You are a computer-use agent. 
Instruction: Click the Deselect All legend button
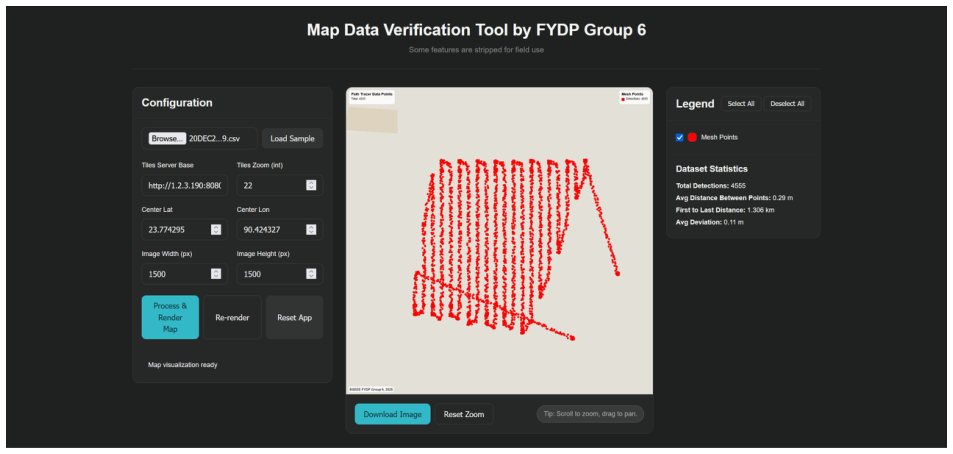pos(787,104)
